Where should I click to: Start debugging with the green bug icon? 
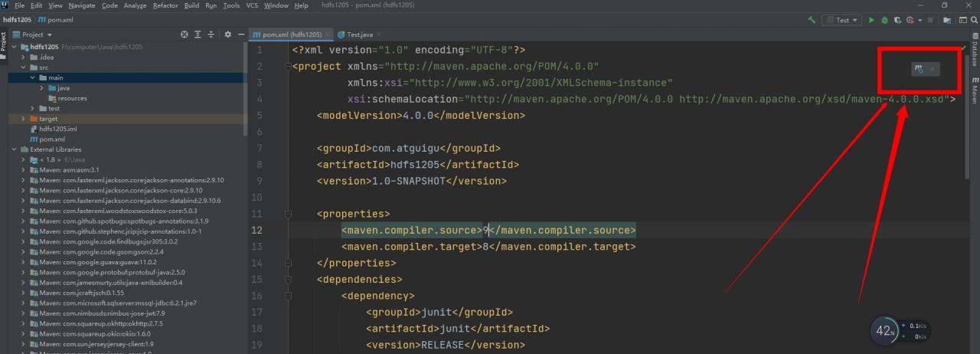tap(884, 20)
